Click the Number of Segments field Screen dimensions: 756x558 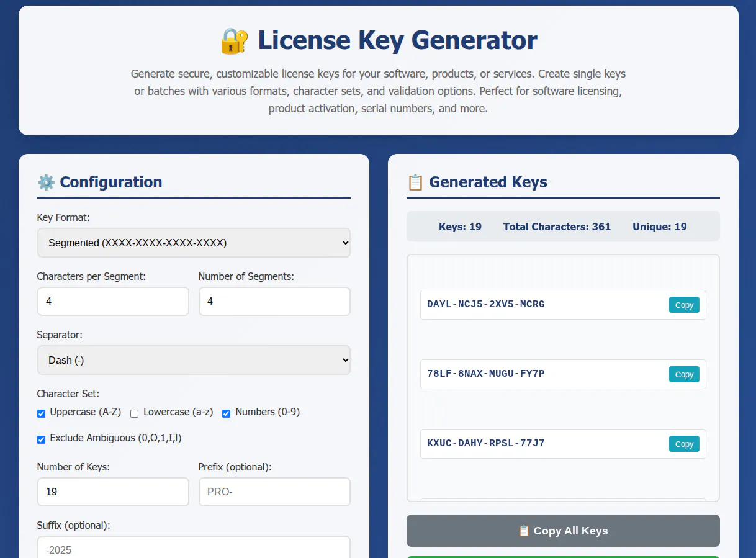point(274,301)
